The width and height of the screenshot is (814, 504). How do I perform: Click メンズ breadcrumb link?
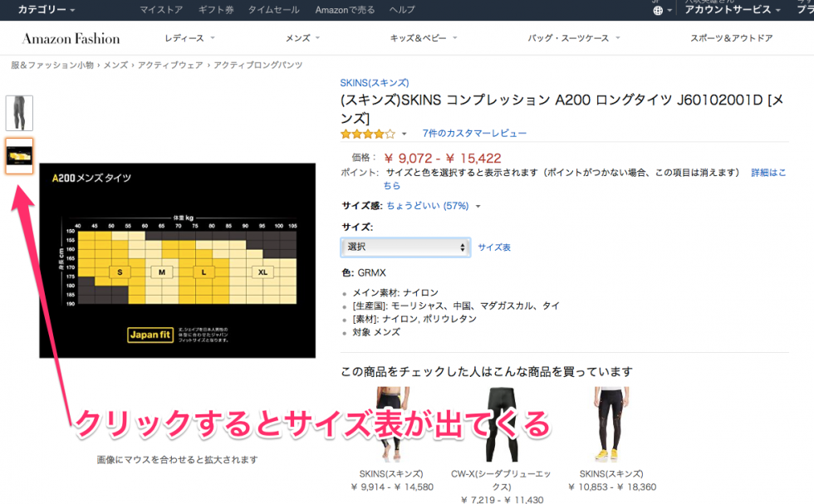115,65
